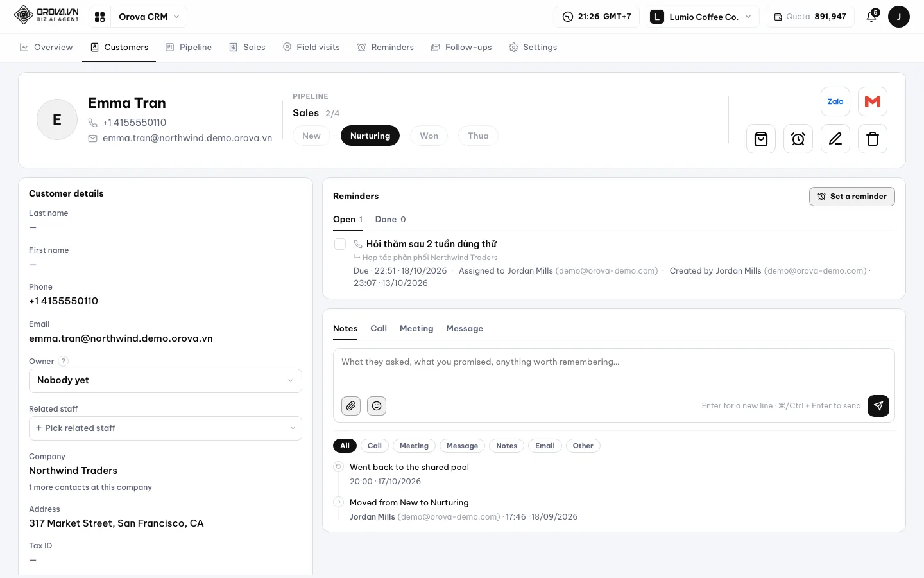This screenshot has width=924, height=578.
Task: Filter activity by Message chip
Action: [x=462, y=446]
